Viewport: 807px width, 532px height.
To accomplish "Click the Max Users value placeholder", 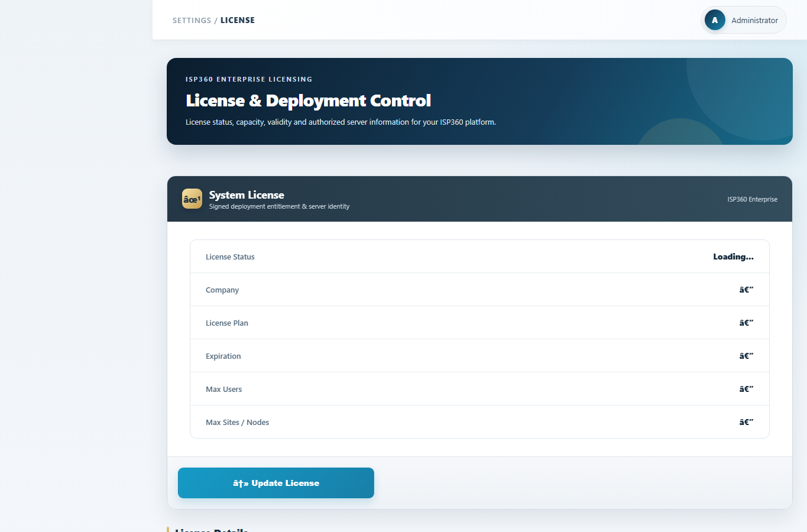I will click(x=747, y=389).
